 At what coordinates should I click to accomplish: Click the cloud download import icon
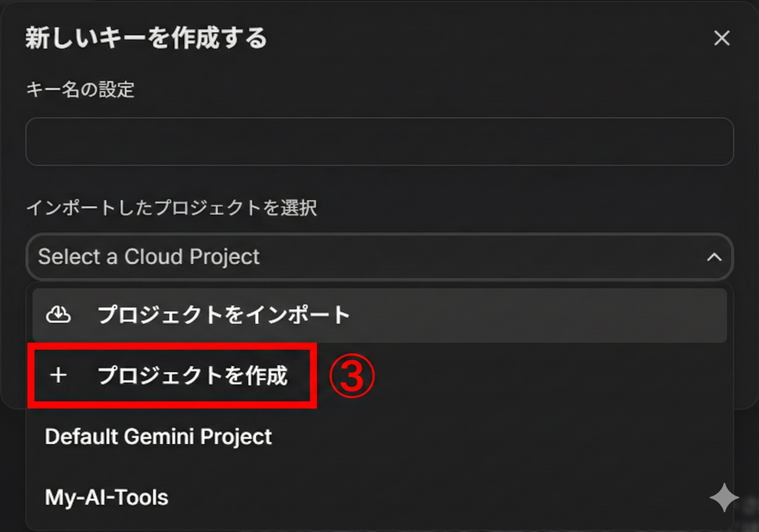point(58,314)
